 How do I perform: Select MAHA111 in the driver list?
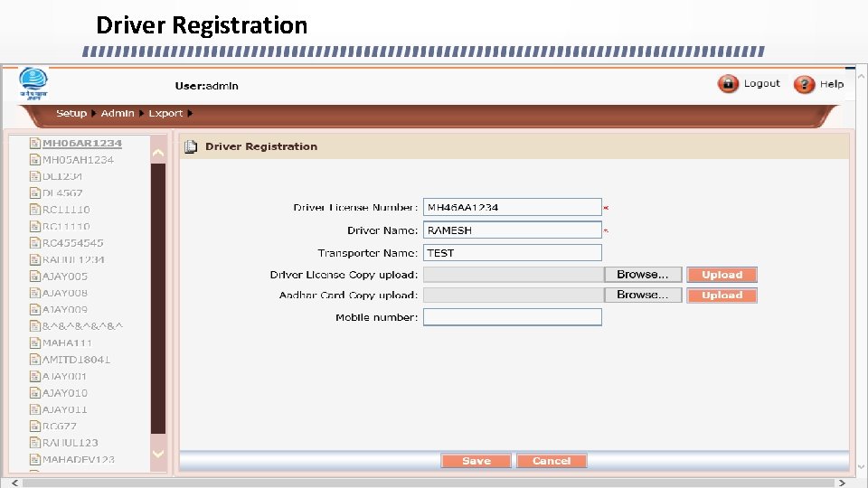(x=67, y=343)
